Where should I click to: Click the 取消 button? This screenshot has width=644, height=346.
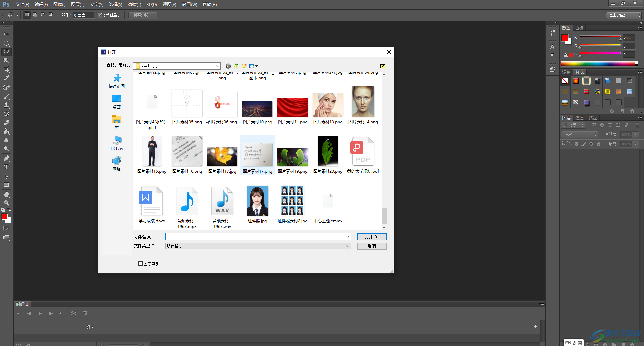(372, 246)
